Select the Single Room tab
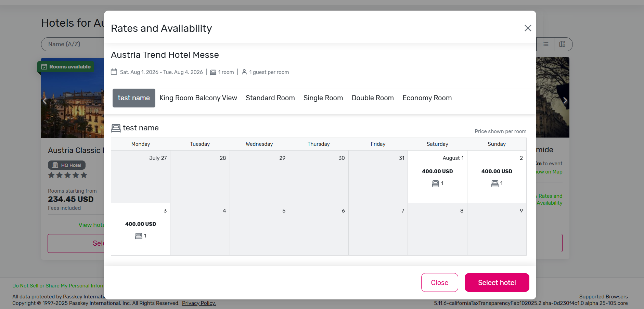Image resolution: width=644 pixels, height=309 pixels. click(323, 98)
